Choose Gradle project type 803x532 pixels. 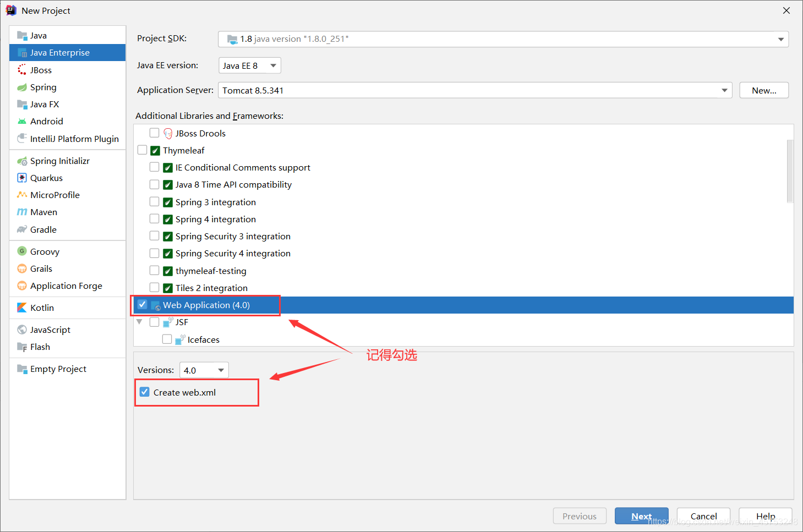coord(68,229)
